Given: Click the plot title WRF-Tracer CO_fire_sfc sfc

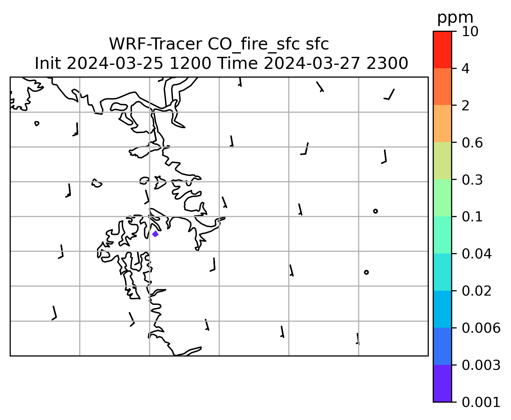Looking at the screenshot, I should point(219,44).
